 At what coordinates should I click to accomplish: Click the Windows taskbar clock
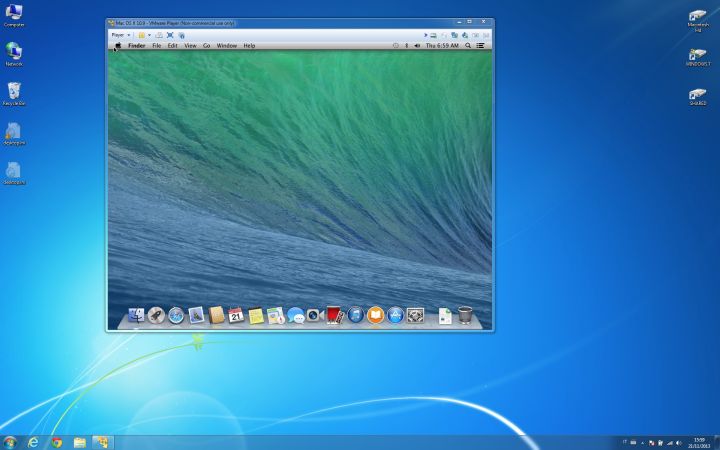[699, 443]
